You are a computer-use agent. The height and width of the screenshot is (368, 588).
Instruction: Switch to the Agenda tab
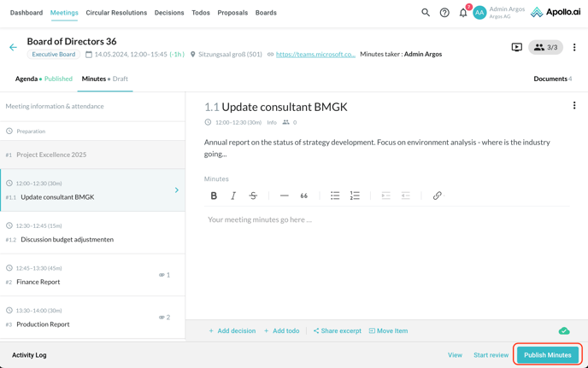click(26, 79)
